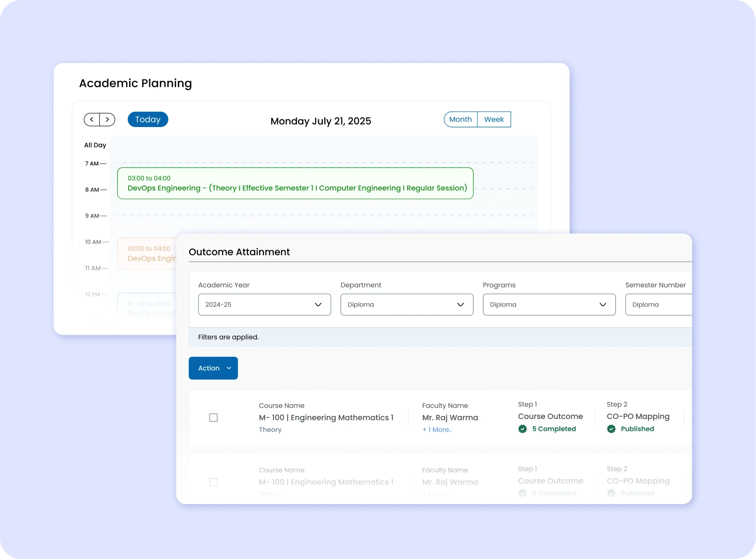Open the Academic Year 2024-25 dropdown
The image size is (756, 559).
pyautogui.click(x=264, y=304)
